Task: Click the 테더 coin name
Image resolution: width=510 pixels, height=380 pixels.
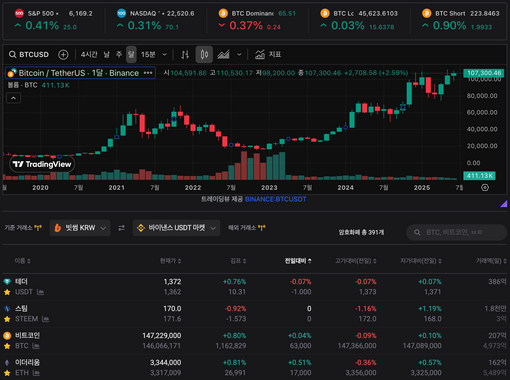Action: [x=21, y=282]
